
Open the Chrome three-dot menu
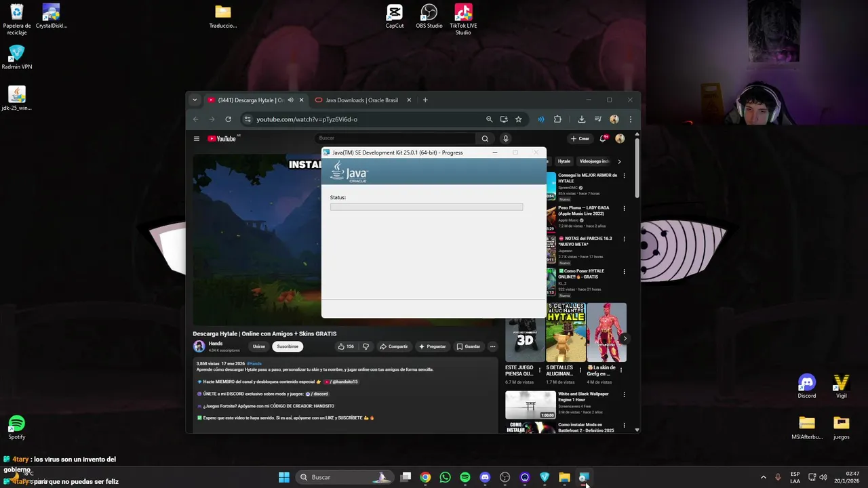pos(631,119)
